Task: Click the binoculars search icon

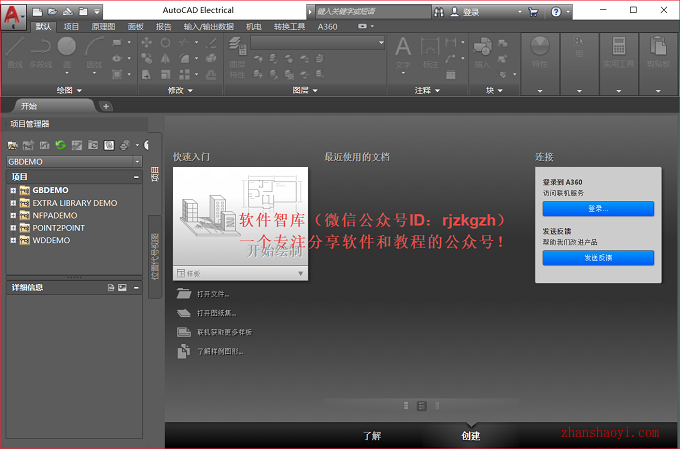Action: coord(439,12)
